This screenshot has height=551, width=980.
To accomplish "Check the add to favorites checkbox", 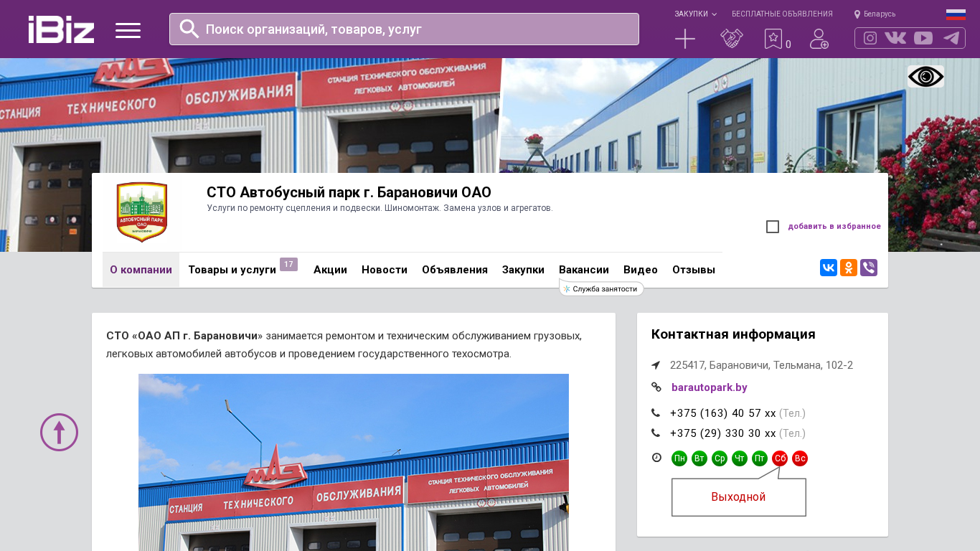I will tap(773, 227).
